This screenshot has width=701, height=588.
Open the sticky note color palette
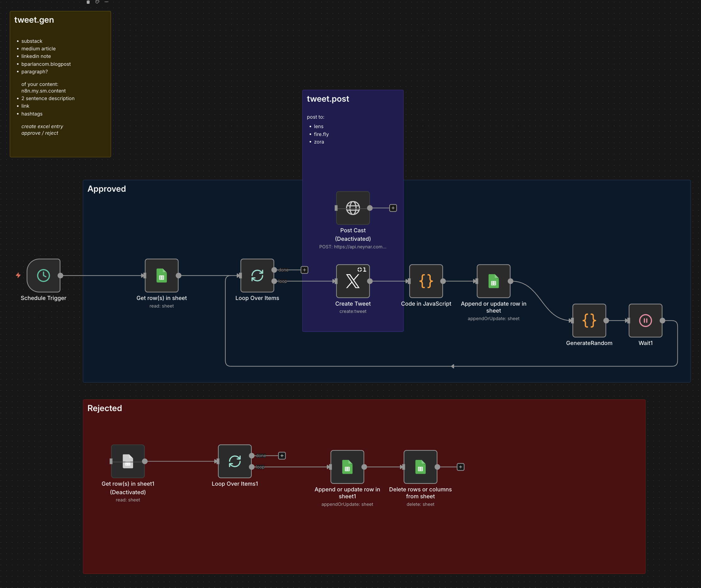coord(97,2)
